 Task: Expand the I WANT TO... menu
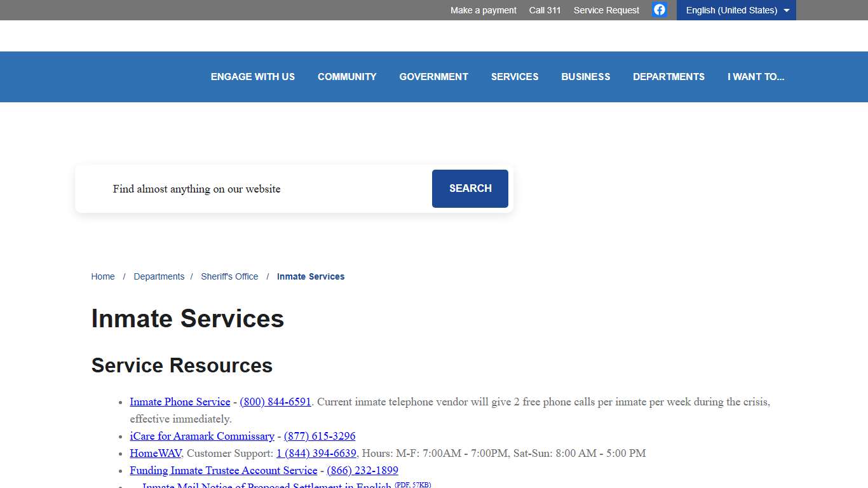(756, 76)
